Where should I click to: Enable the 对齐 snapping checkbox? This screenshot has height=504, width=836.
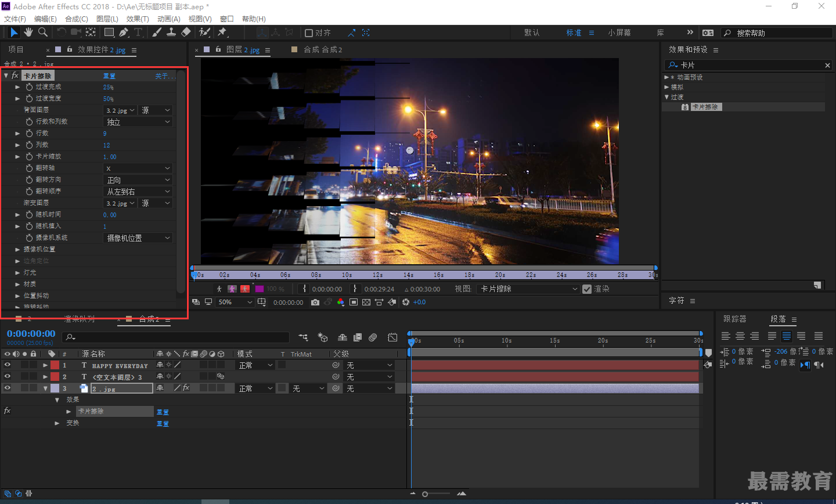pos(309,33)
